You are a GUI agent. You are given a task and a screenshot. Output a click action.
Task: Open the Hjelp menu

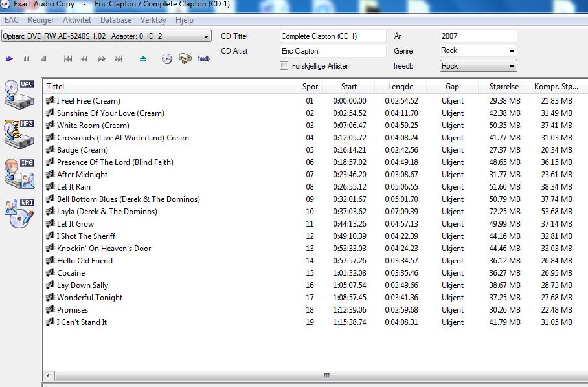click(185, 20)
